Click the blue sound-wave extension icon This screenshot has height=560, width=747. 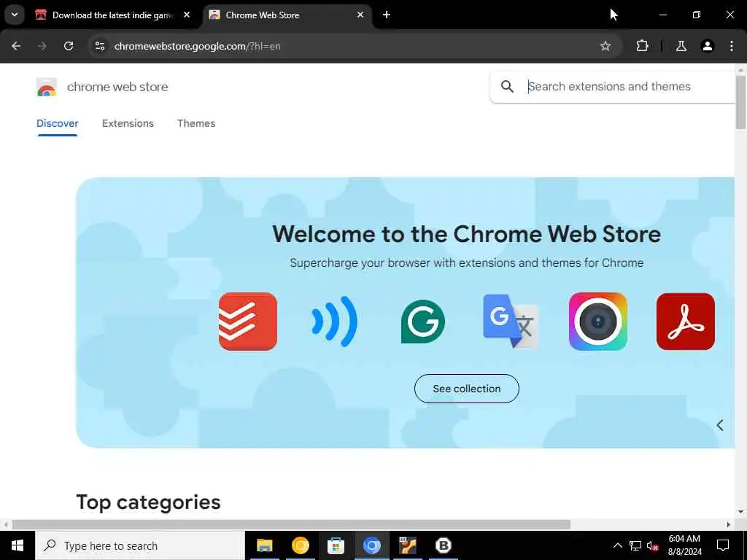(334, 322)
